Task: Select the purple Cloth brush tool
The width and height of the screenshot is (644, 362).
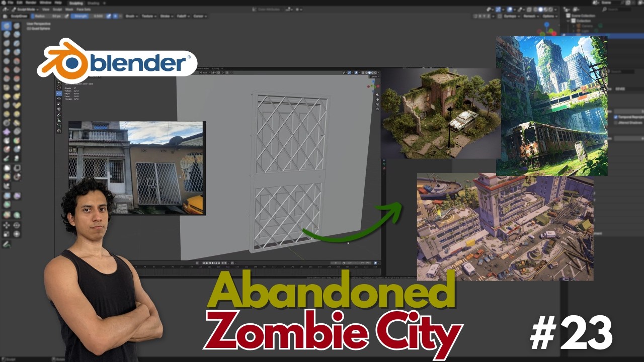Action: tap(7, 131)
